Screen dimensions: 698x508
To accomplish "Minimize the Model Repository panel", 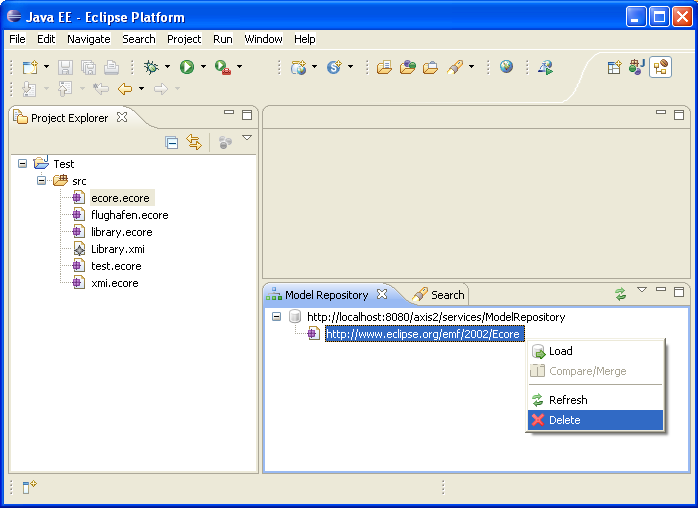I will pos(661,289).
